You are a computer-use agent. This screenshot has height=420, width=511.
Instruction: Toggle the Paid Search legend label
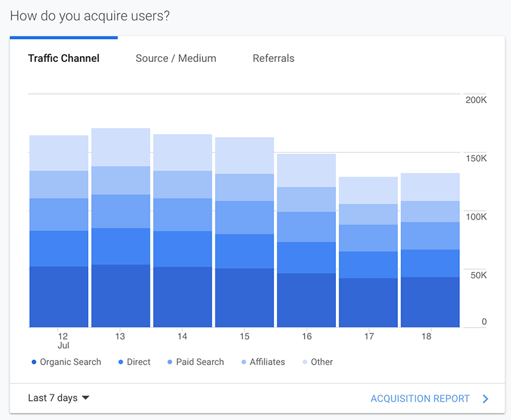(200, 362)
